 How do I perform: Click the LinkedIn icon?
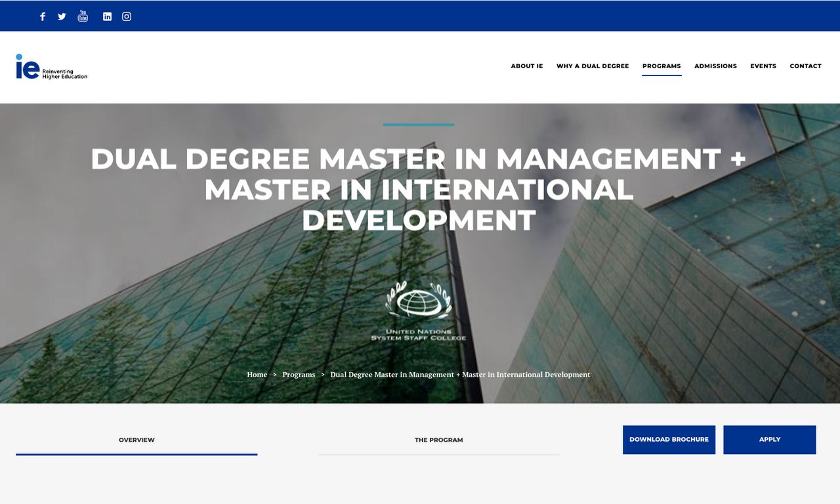coord(106,16)
